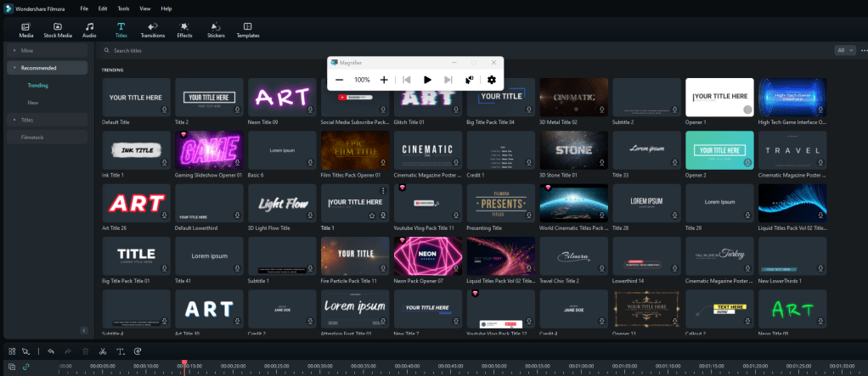Open the View menu
Image resolution: width=868 pixels, height=376 pixels.
[145, 8]
